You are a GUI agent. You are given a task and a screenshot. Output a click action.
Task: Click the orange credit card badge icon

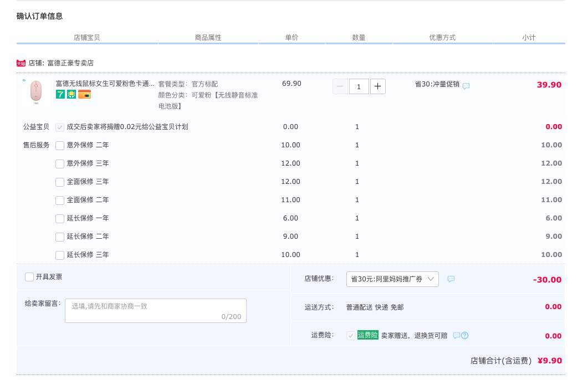tap(84, 94)
